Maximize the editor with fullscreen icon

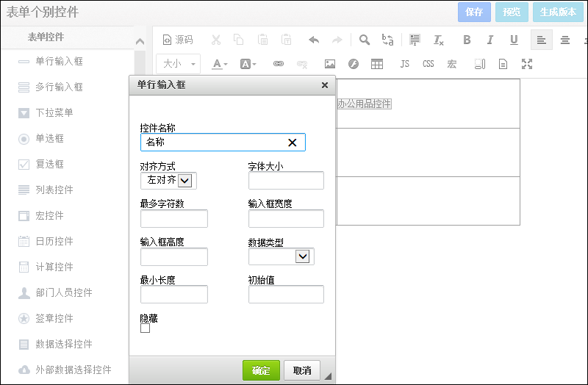pyautogui.click(x=527, y=64)
